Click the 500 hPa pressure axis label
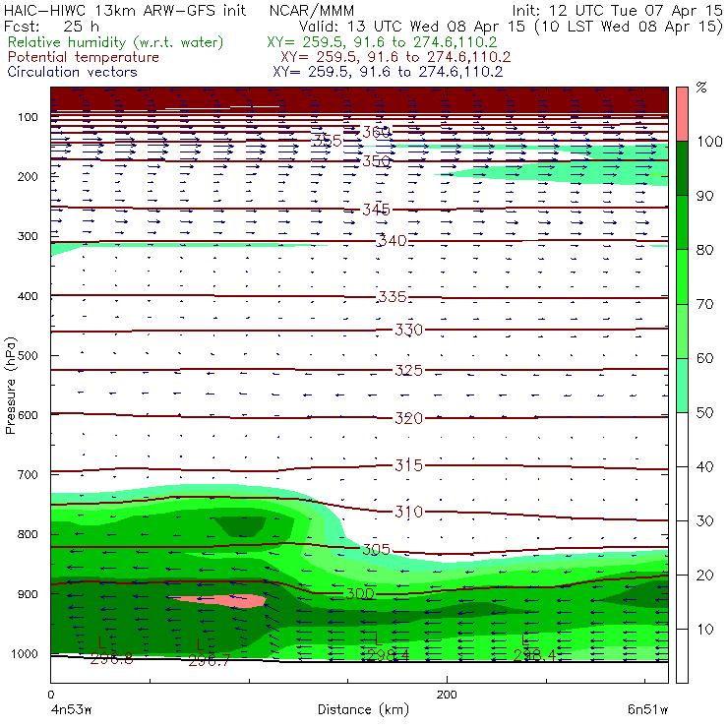 point(28,356)
